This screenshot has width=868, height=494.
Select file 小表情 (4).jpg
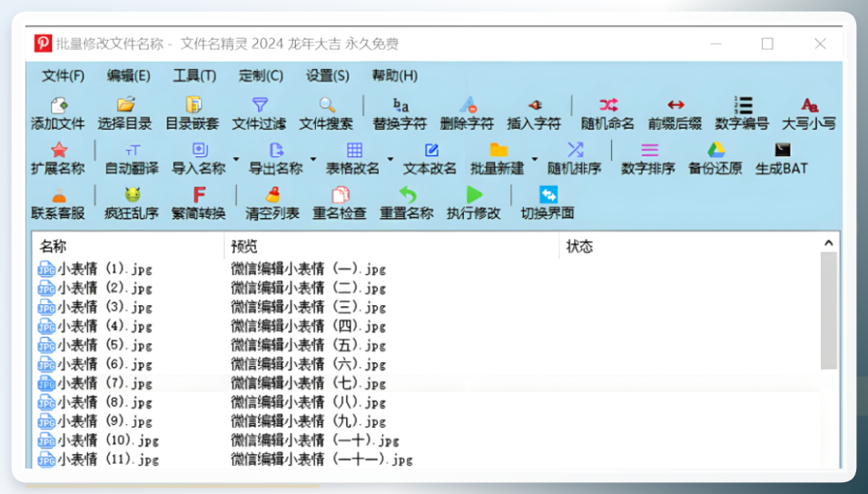click(94, 326)
